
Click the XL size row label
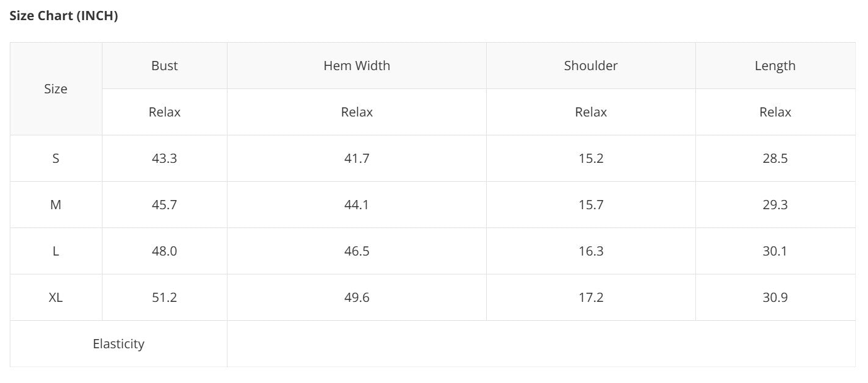point(56,298)
